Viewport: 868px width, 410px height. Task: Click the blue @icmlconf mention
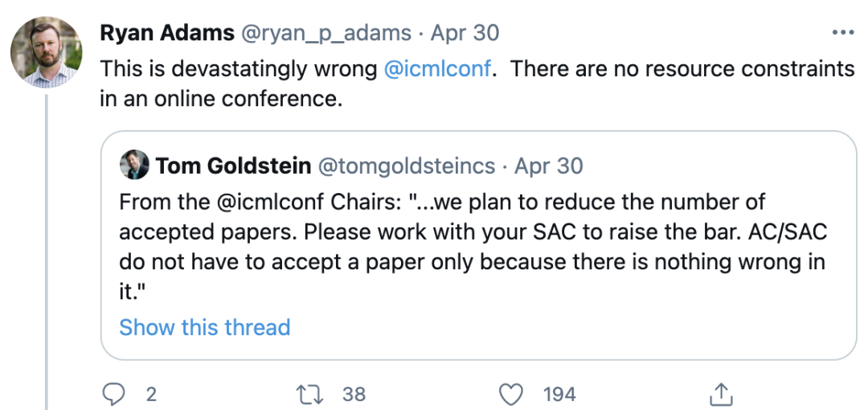(438, 69)
